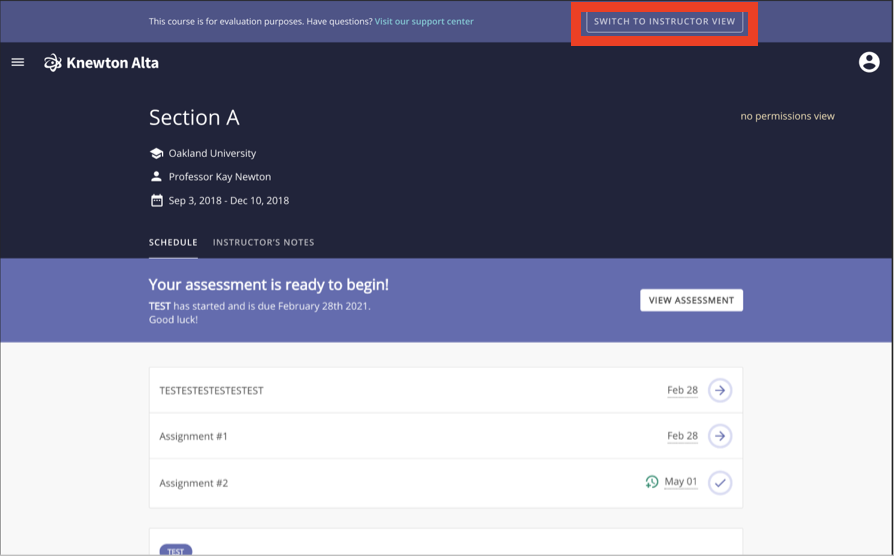Click the person icon by Professor Kay Newton
Screen dimensions: 894x556
pyautogui.click(x=156, y=177)
